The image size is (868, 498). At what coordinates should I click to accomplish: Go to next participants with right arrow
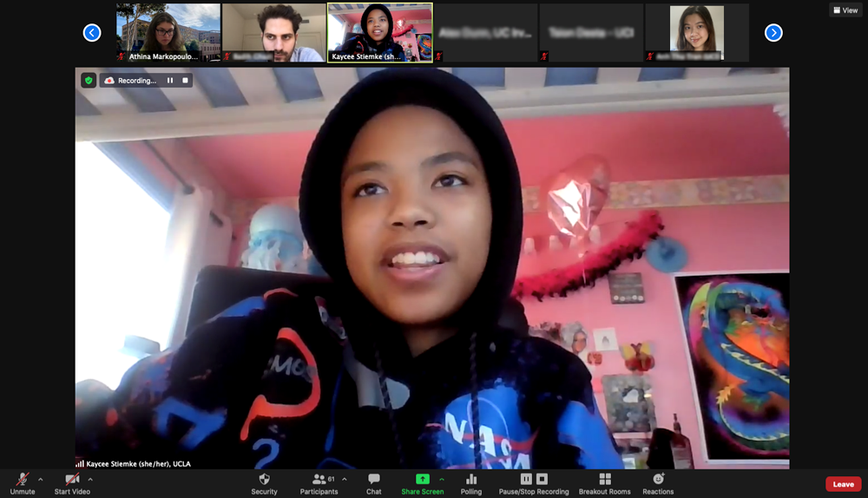pyautogui.click(x=773, y=33)
